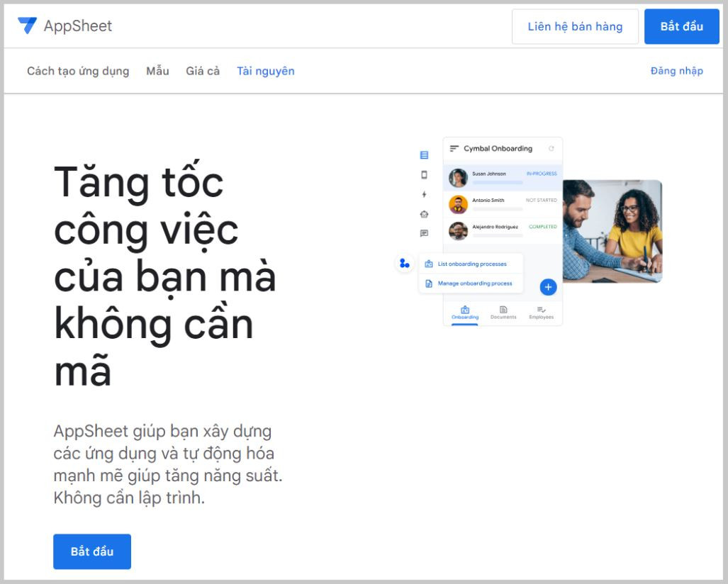Click the NOT STARTED status label
This screenshot has width=728, height=584.
(x=542, y=200)
